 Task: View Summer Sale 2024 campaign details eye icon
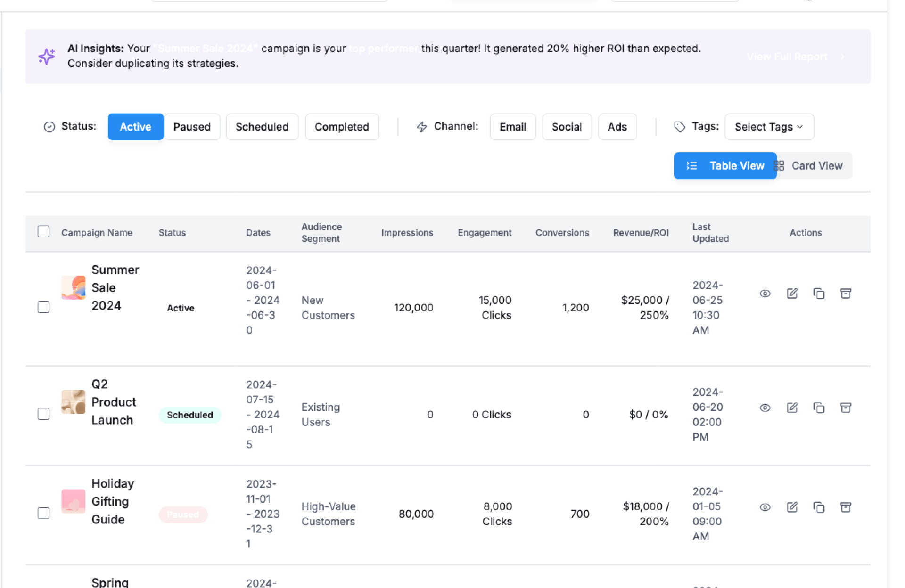click(765, 294)
